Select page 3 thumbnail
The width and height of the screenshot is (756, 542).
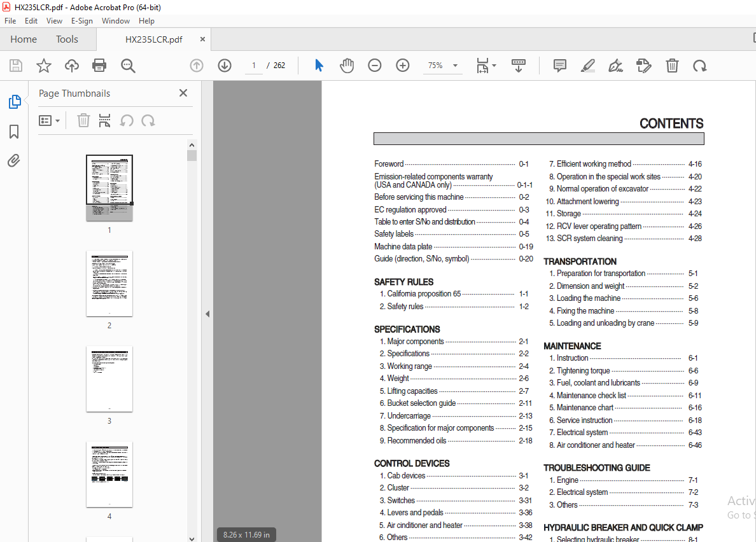click(109, 379)
